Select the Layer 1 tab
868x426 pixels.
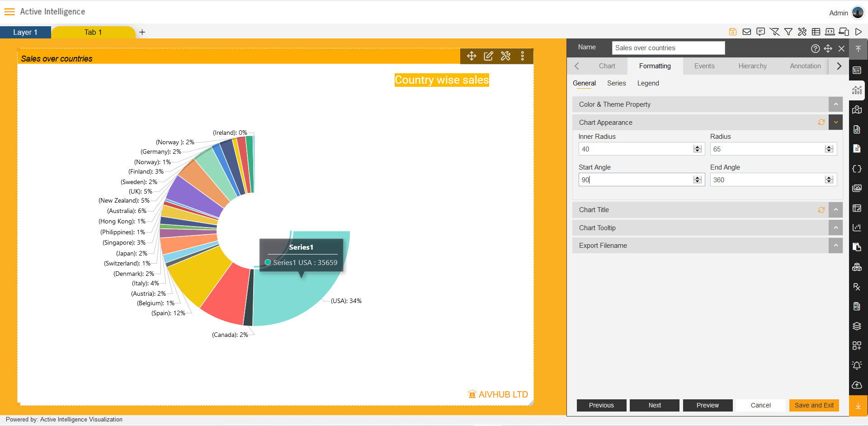tap(25, 32)
